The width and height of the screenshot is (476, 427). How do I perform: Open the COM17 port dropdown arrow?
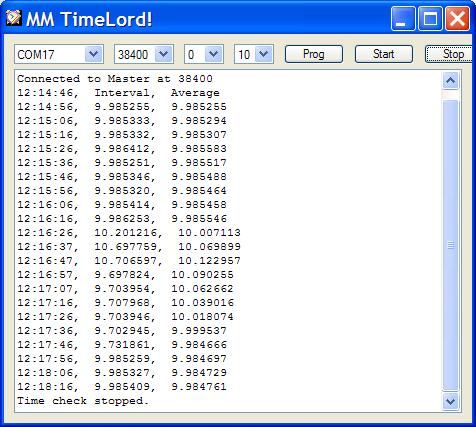(93, 54)
